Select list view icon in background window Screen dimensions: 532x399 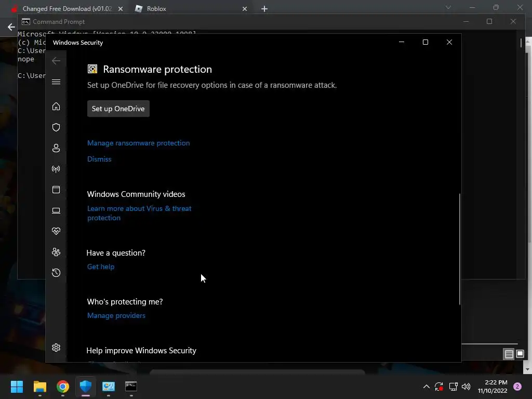(x=509, y=354)
